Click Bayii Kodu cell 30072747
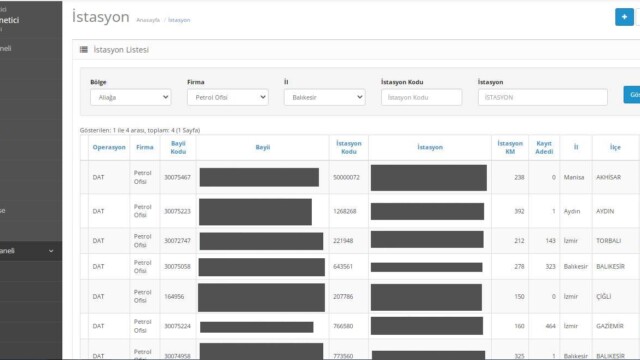Screen dimensions: 640x360 pyautogui.click(x=177, y=241)
